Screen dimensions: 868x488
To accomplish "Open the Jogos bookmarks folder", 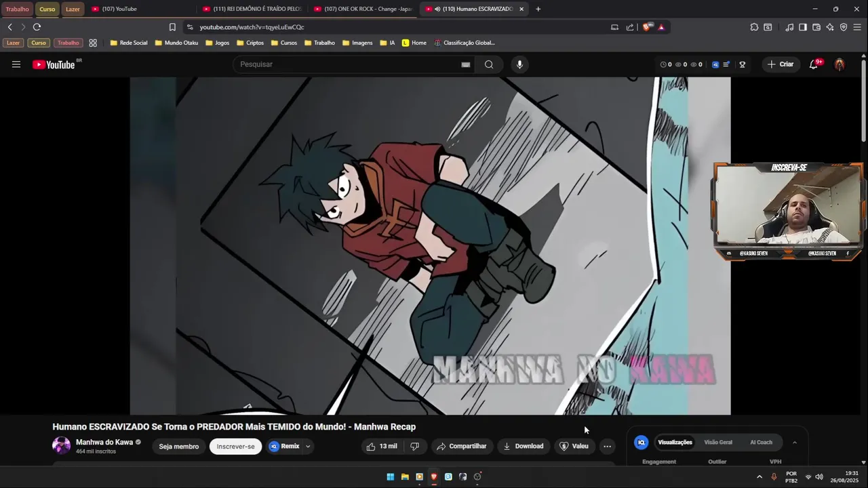I will coord(217,43).
